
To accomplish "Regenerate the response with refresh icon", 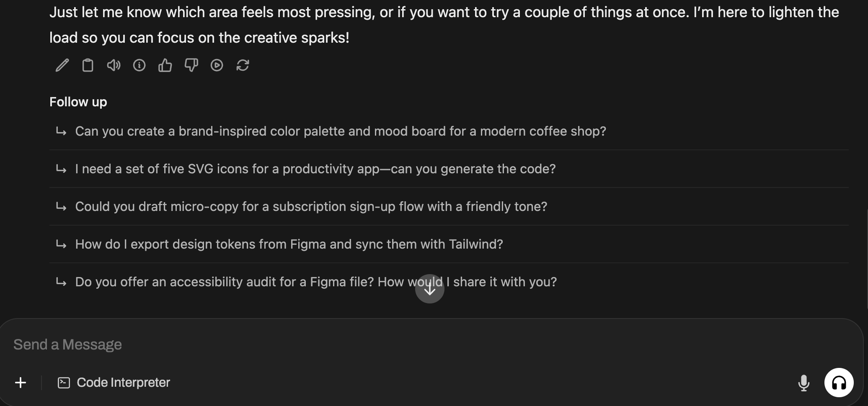I will (243, 65).
